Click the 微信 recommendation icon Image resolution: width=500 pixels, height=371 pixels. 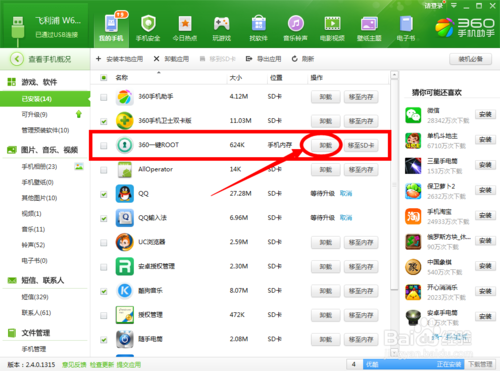(x=413, y=115)
